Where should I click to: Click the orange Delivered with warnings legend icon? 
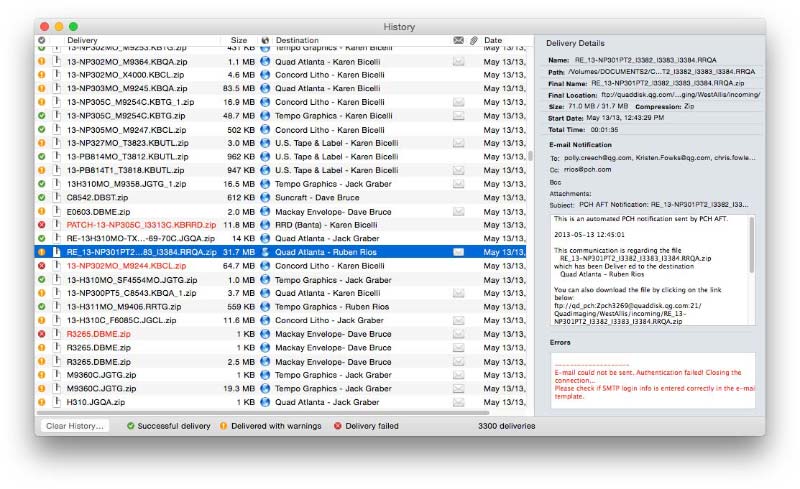(223, 426)
